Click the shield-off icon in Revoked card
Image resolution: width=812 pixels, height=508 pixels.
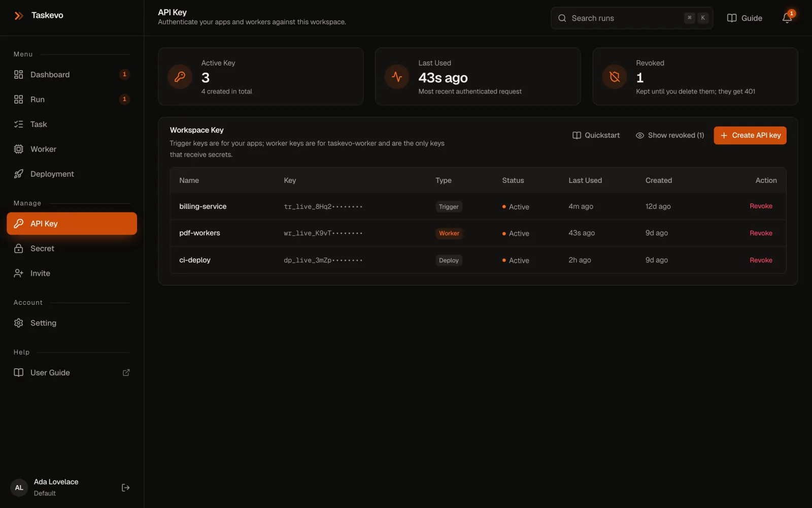click(x=615, y=77)
